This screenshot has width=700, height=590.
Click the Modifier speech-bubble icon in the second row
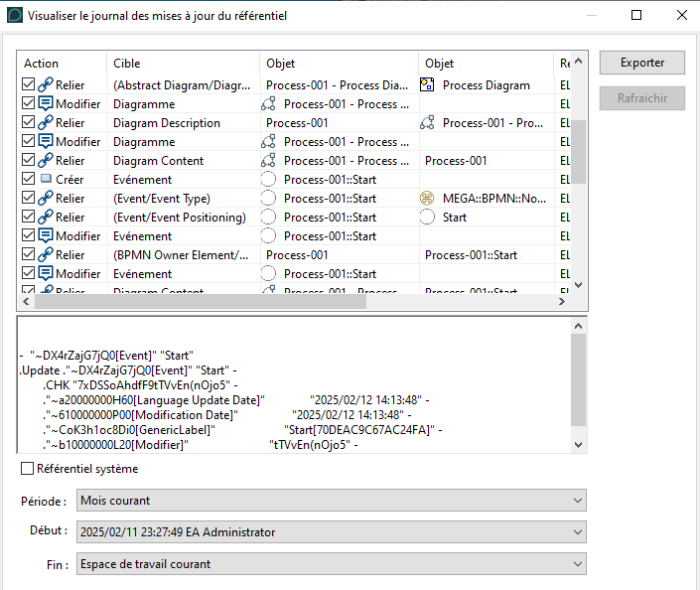[45, 104]
